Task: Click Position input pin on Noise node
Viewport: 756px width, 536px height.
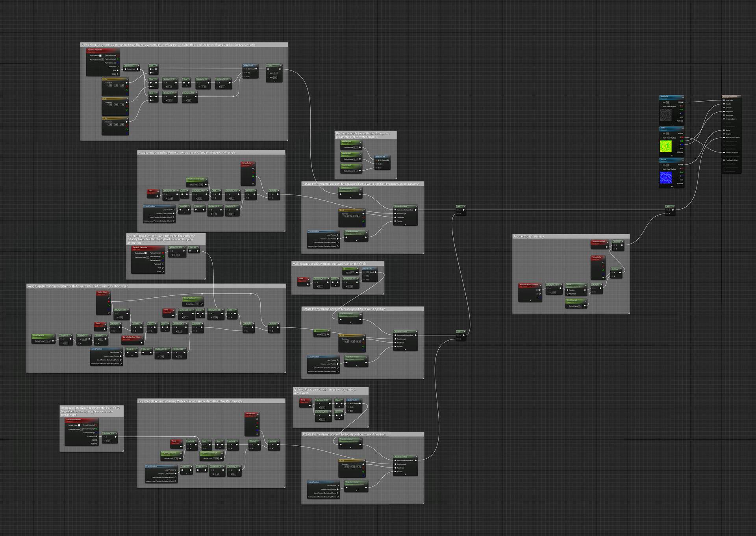Action: (567, 290)
